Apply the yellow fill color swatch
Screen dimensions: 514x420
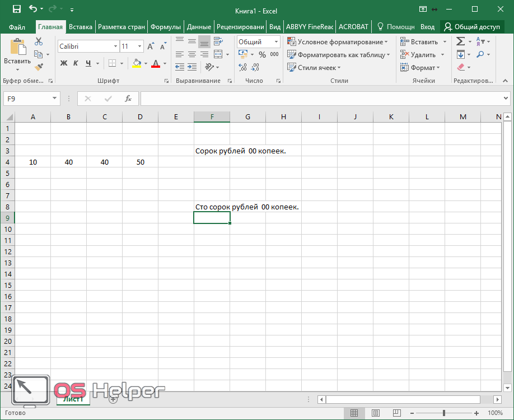click(137, 63)
